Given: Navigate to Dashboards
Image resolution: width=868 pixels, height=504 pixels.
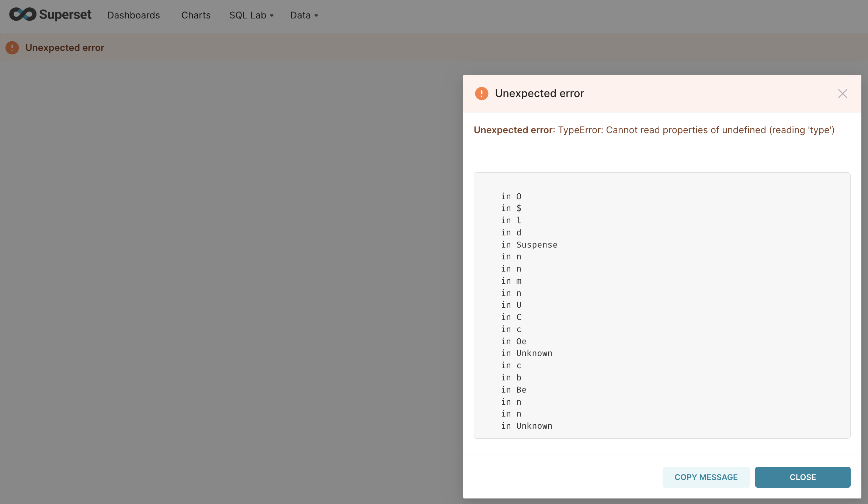Looking at the screenshot, I should tap(133, 15).
